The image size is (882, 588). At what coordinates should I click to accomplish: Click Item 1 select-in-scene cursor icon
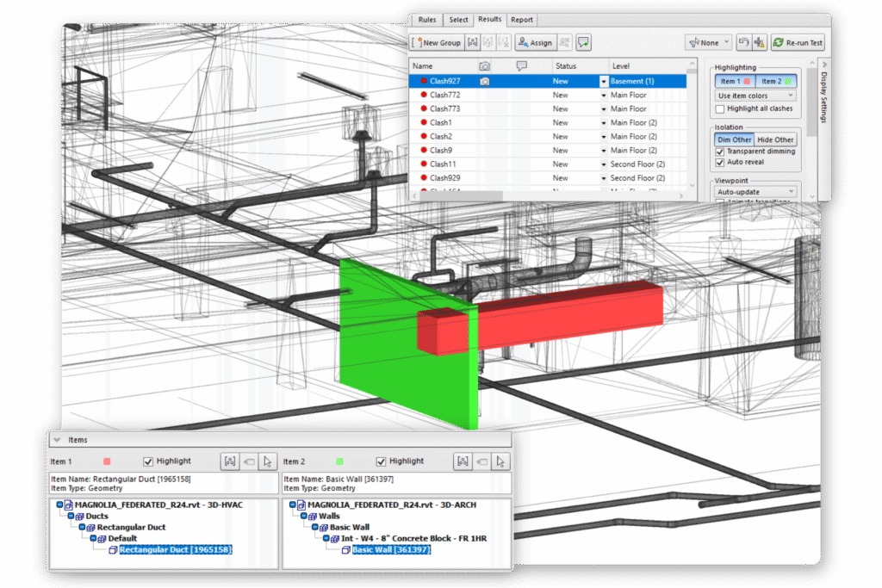click(x=268, y=462)
